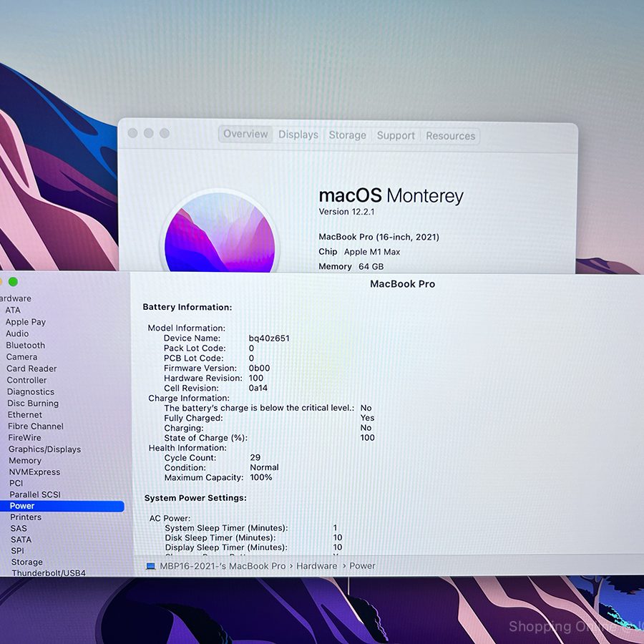
Task: Open Diagnostics in the sidebar
Action: [x=31, y=392]
